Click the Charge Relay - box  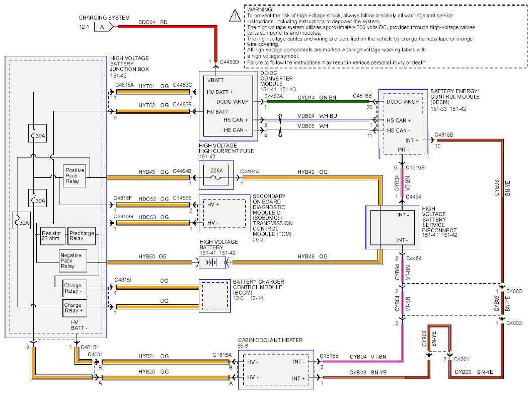(74, 288)
